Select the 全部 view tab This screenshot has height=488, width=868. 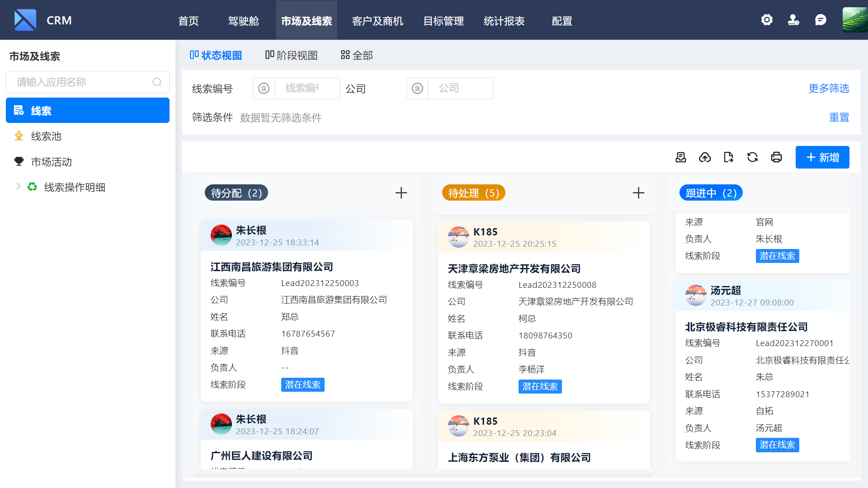(356, 55)
